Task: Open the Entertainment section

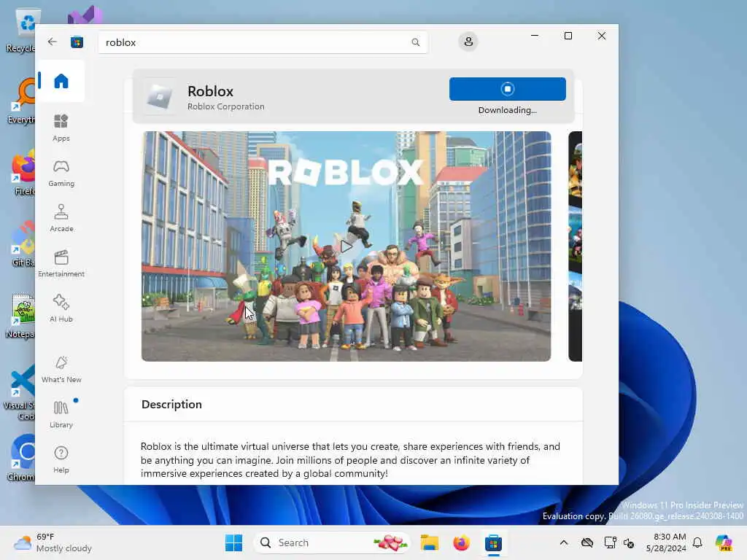Action: click(x=61, y=263)
